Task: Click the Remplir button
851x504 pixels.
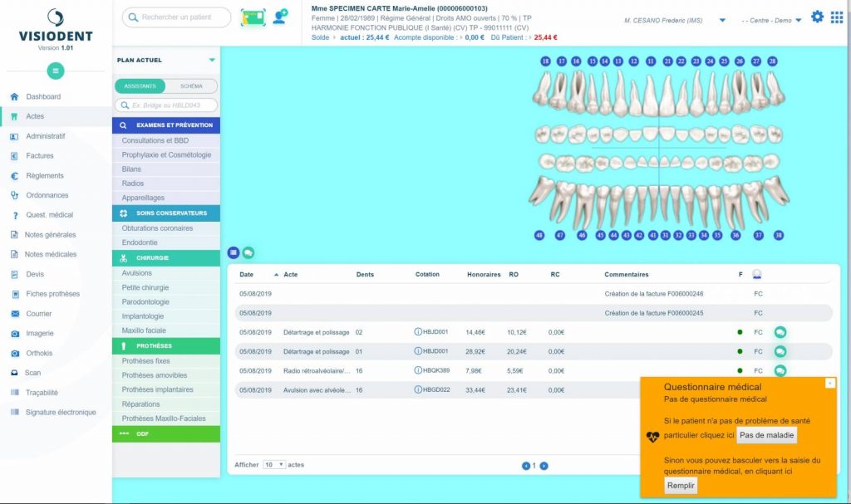Action: (681, 486)
